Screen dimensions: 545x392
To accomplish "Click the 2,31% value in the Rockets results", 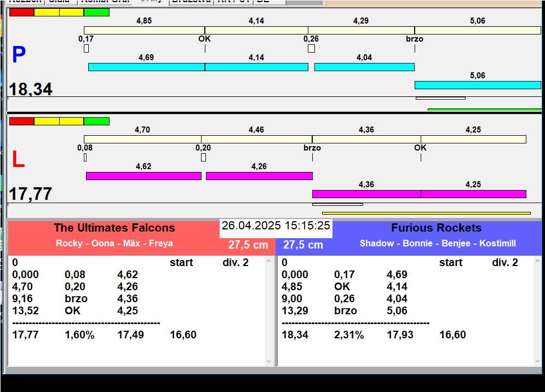I will pos(349,335).
